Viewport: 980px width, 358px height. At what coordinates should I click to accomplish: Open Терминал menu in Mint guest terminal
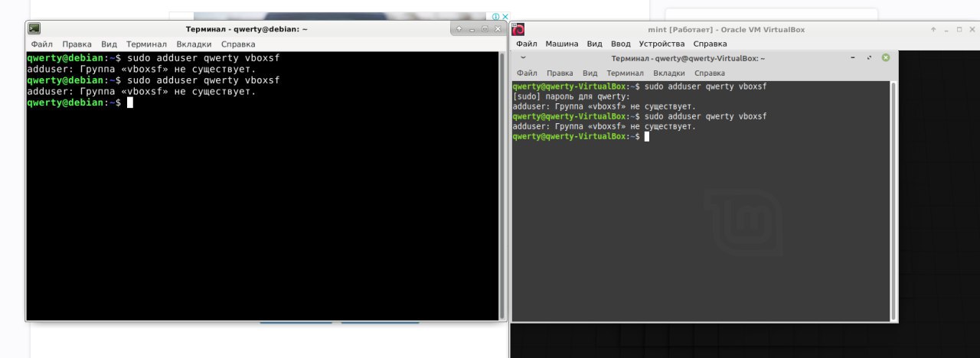(x=625, y=73)
